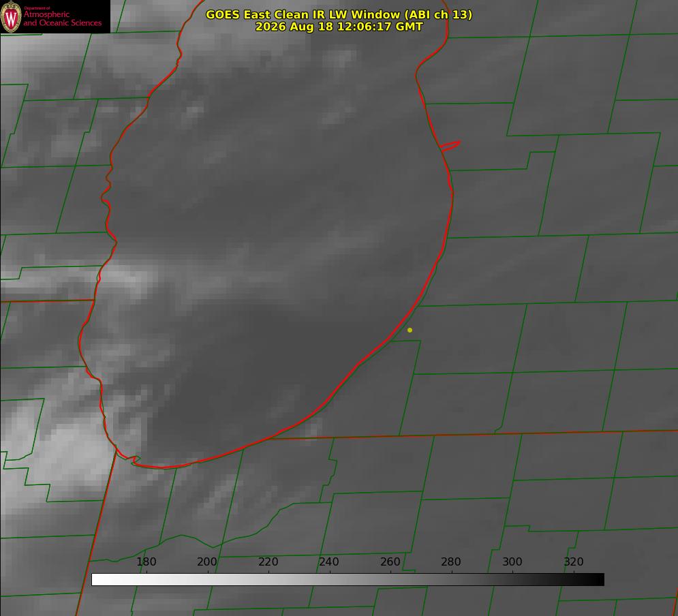Screen dimensions: 678x616
Task: Click the University of Wisconsin crest logo
Action: [11, 16]
